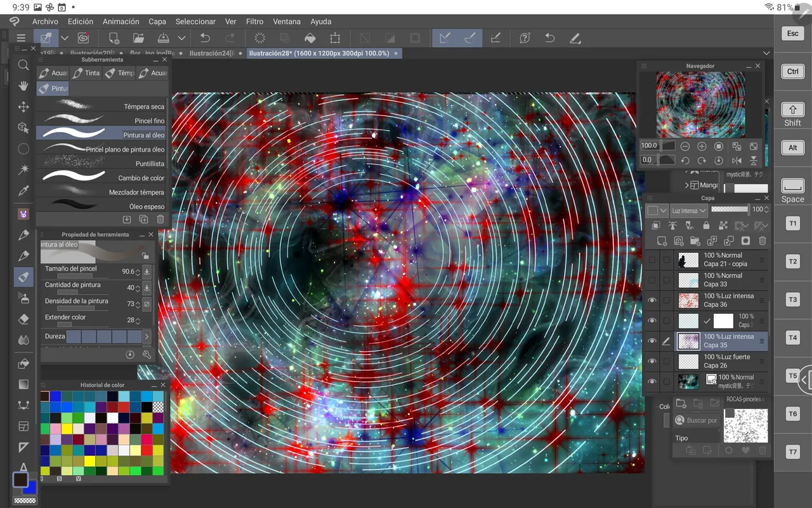Screen dimensions: 812x508
Task: Open Tamaño del pincel settings arrow
Action: (147, 271)
